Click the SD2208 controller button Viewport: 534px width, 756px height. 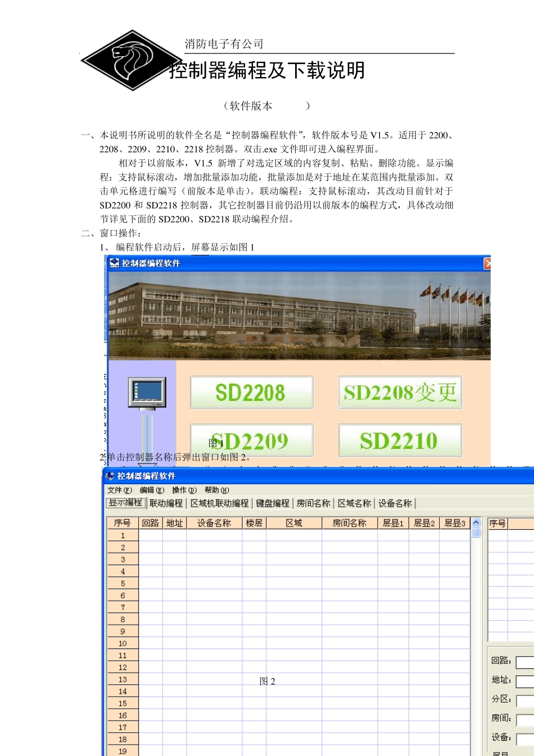(x=251, y=392)
